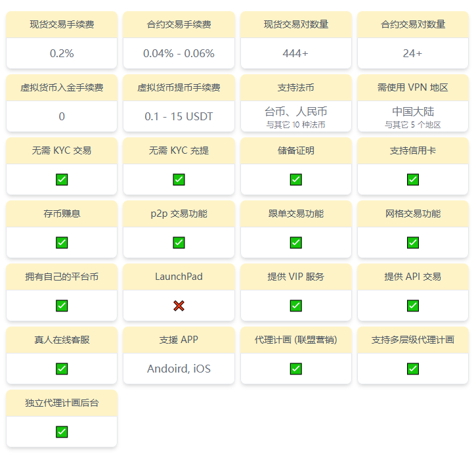Viewport: 476px width, 456px height.
Task: Click the 现货交易手续费 header
Action: 62,24
